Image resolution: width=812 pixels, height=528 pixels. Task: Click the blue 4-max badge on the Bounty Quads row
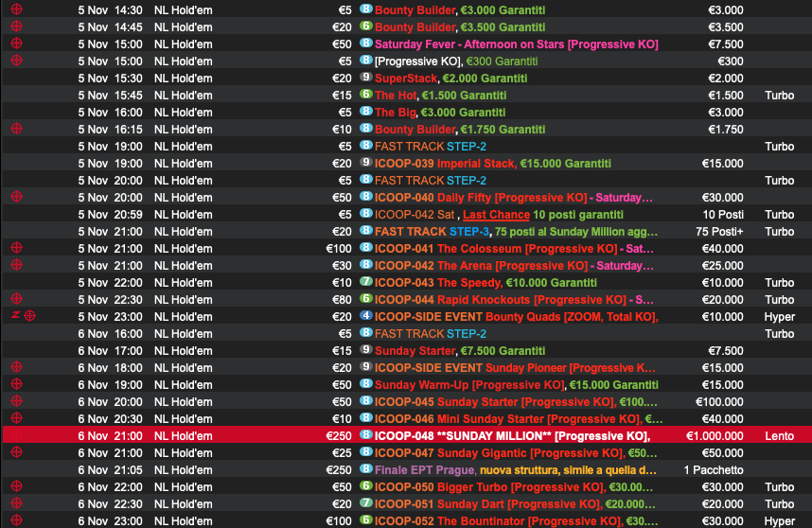coord(366,316)
